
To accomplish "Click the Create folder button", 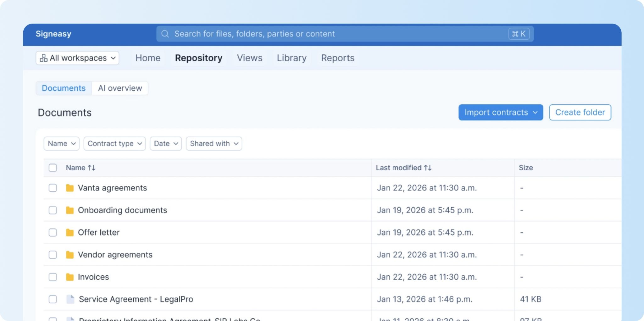I will [580, 112].
